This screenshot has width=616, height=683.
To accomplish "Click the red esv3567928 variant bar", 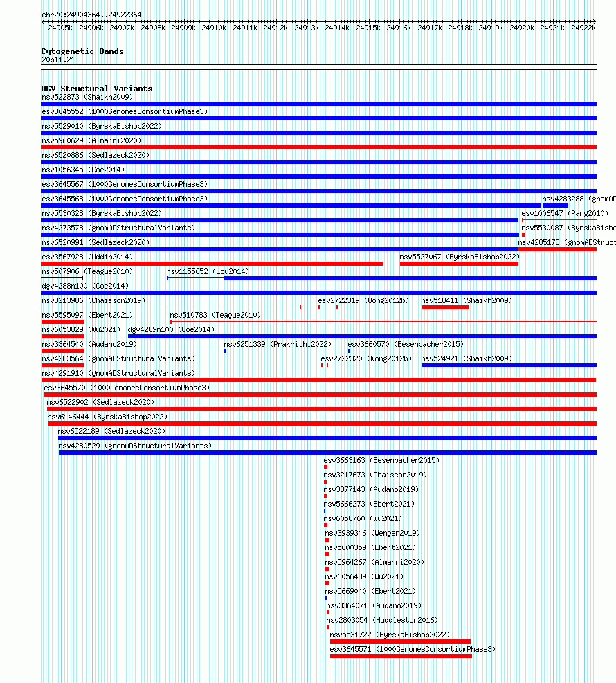I will tap(212, 264).
